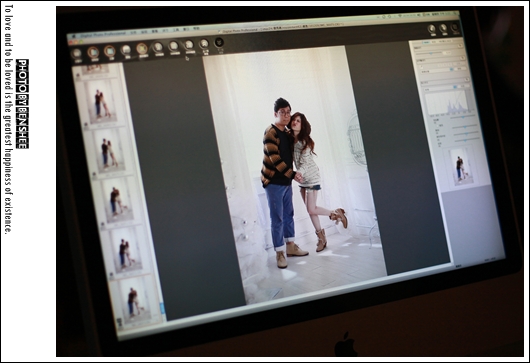Click the gray toolbar icon between the second and third orange-ringed icons
This screenshot has height=363, width=530.
point(126,50)
